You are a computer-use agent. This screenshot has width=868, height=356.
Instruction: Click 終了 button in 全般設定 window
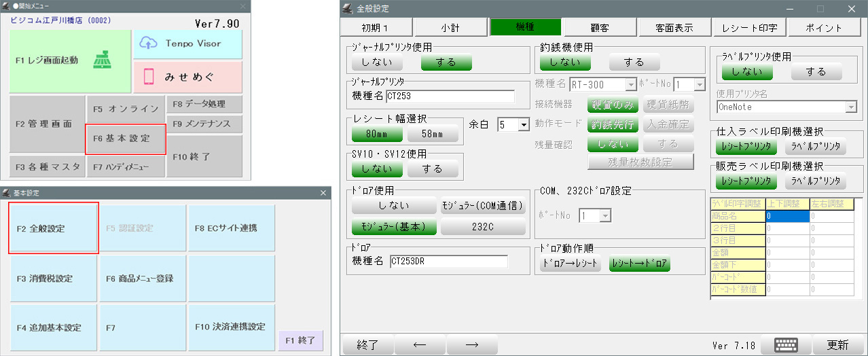(367, 344)
